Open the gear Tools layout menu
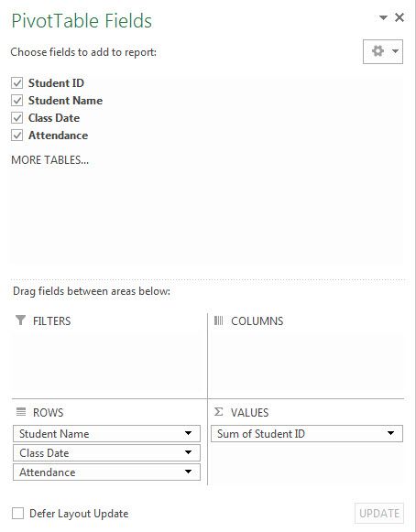The width and height of the screenshot is (416, 532). [x=383, y=51]
